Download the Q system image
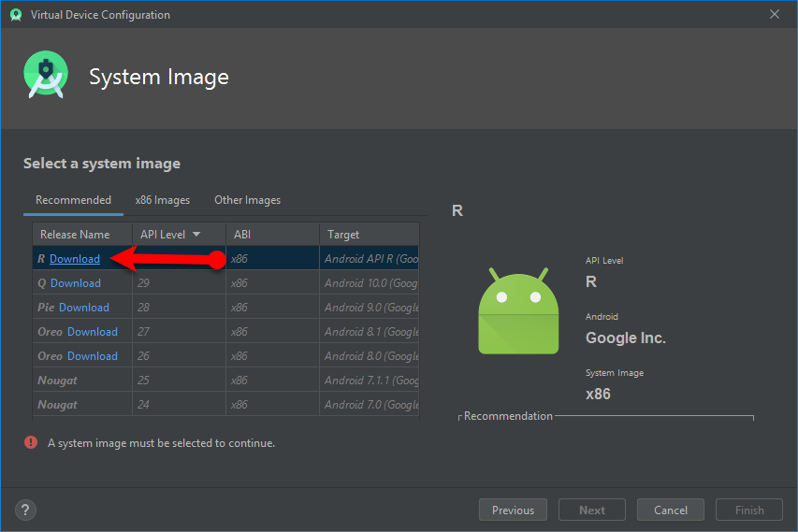Viewport: 798px width, 532px height. click(76, 283)
